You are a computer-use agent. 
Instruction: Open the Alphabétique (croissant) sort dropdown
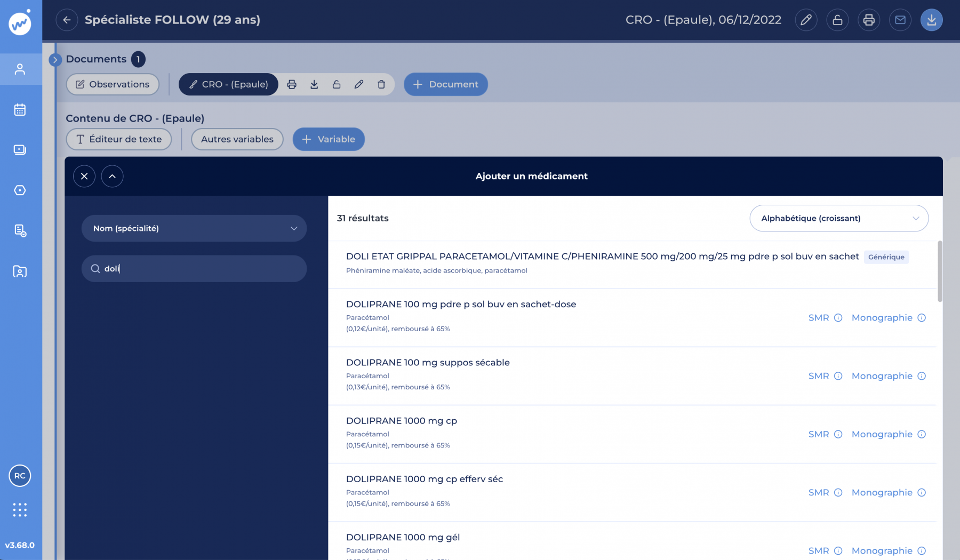839,218
